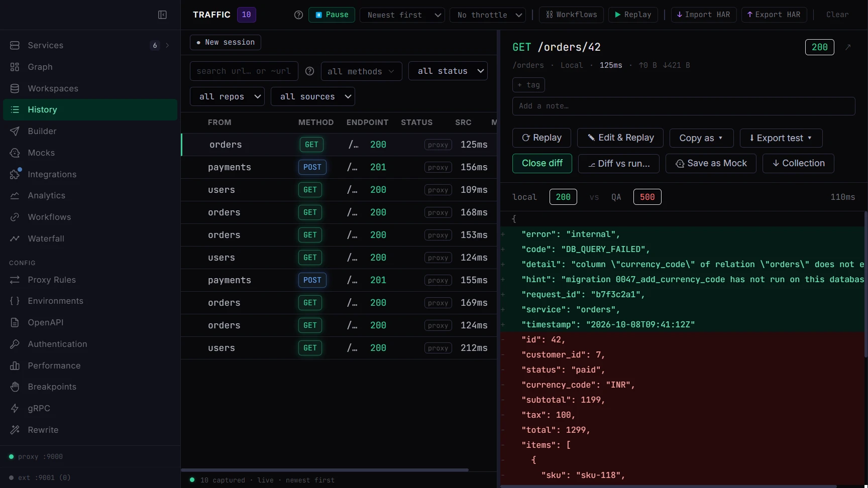Collapse the sidebar panel icon
Image resolution: width=868 pixels, height=488 pixels.
tap(162, 15)
